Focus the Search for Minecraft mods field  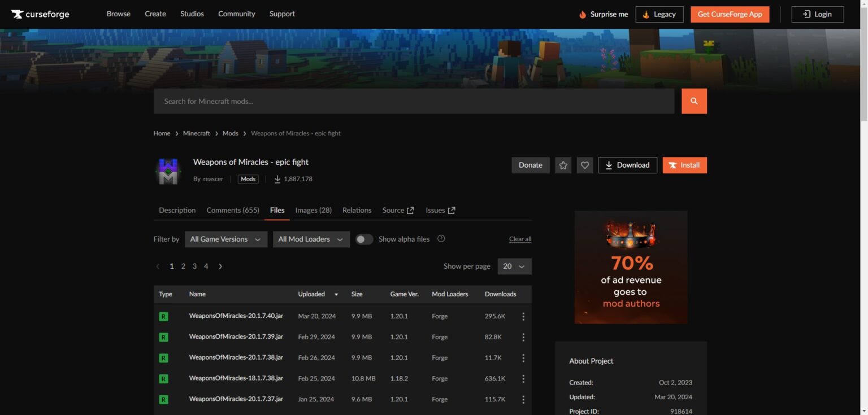413,101
